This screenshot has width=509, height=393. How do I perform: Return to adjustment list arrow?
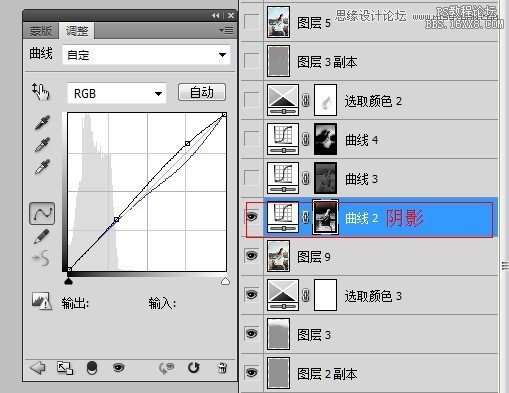coord(38,368)
